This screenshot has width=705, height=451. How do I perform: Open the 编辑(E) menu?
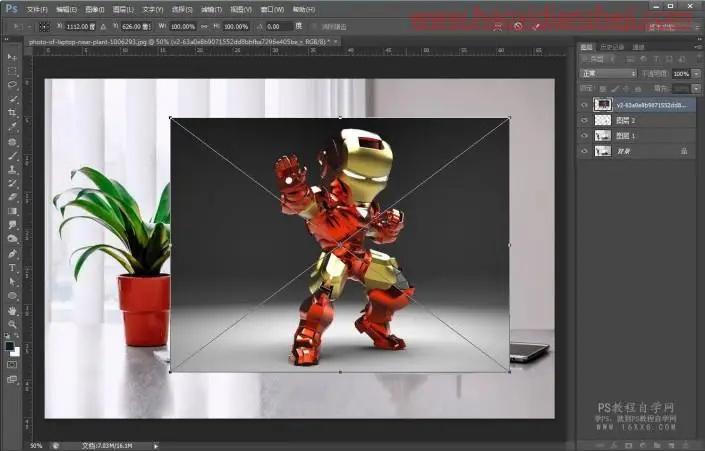pyautogui.click(x=67, y=9)
